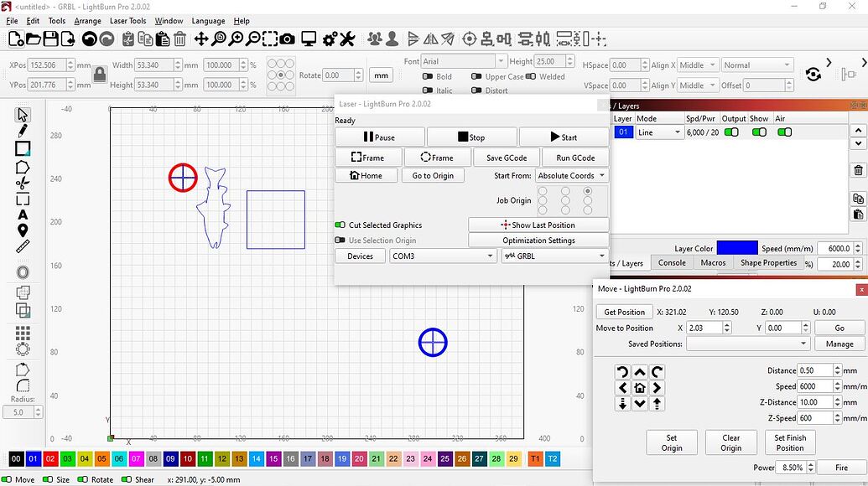Open the layer Mode Line dropdown
The image size is (868, 486).
click(659, 132)
